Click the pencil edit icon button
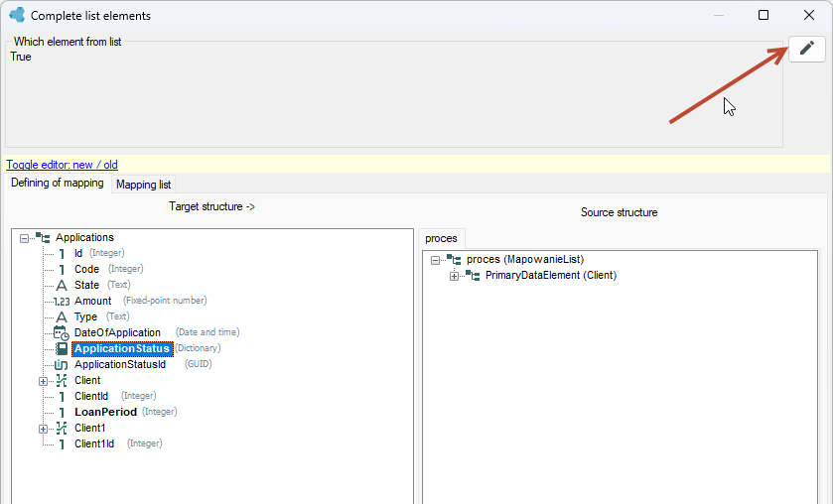Image resolution: width=833 pixels, height=504 pixels. (806, 49)
